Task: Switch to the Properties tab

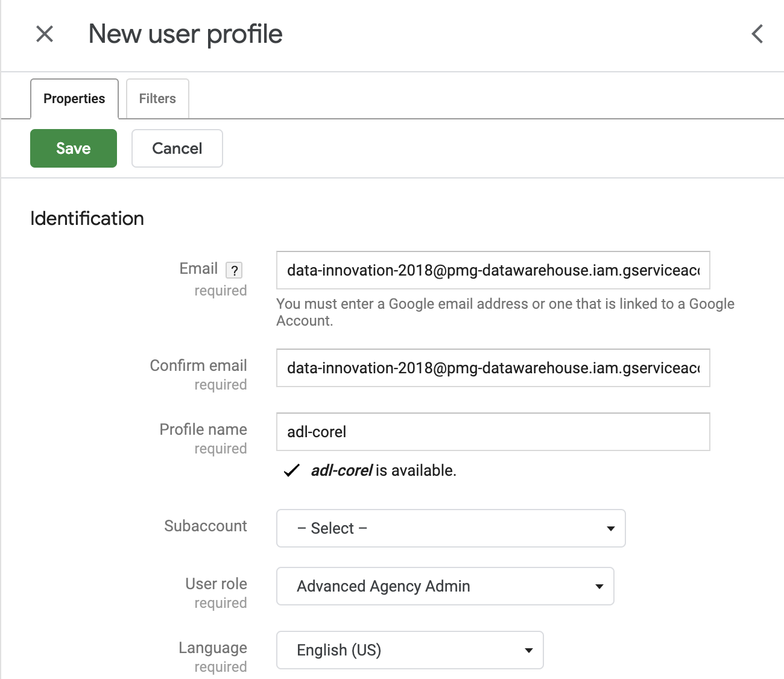Action: (74, 99)
